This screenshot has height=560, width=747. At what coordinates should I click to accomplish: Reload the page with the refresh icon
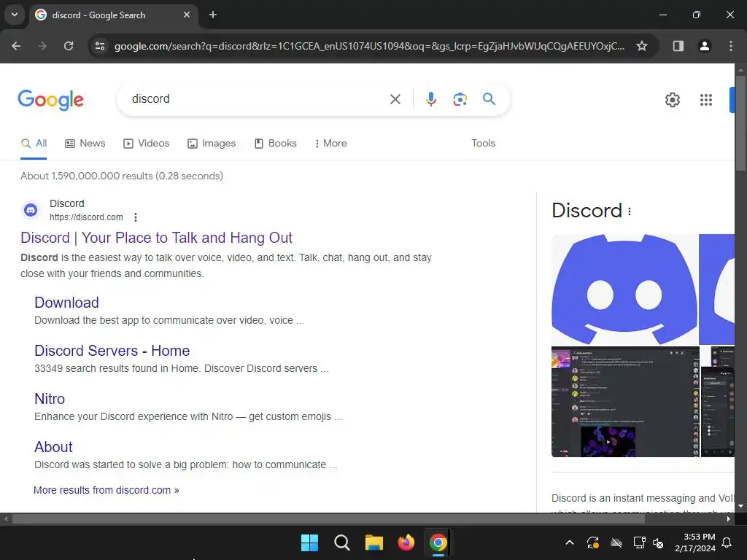[x=69, y=46]
